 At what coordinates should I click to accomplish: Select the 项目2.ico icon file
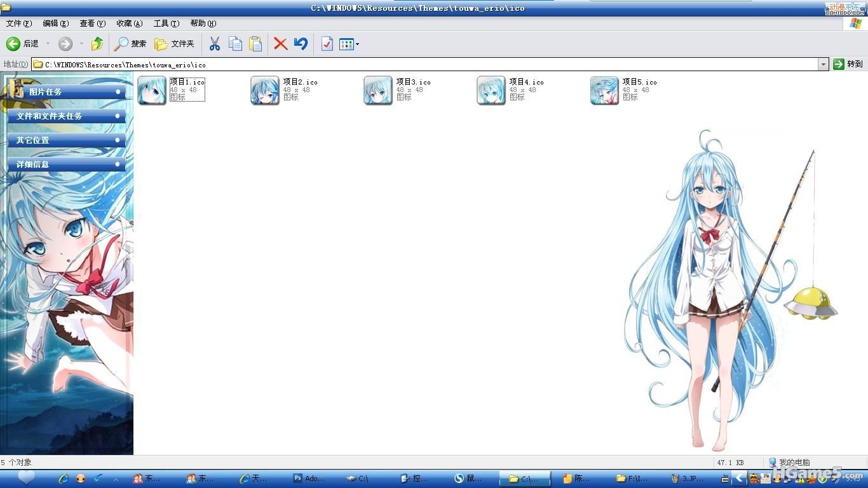[x=265, y=90]
